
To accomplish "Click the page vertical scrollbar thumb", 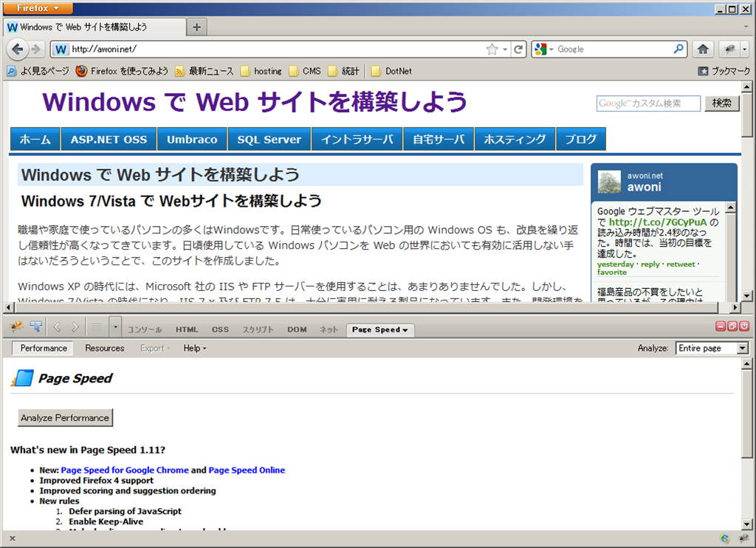I will 747,114.
